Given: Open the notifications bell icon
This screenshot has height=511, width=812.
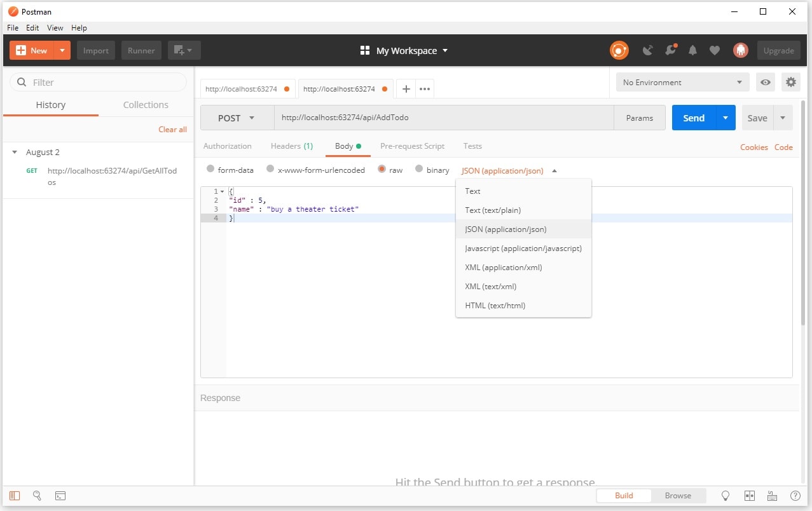Looking at the screenshot, I should pos(692,50).
